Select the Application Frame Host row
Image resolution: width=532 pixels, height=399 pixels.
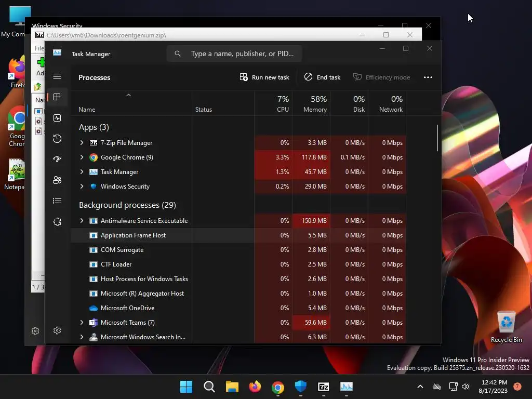238,235
